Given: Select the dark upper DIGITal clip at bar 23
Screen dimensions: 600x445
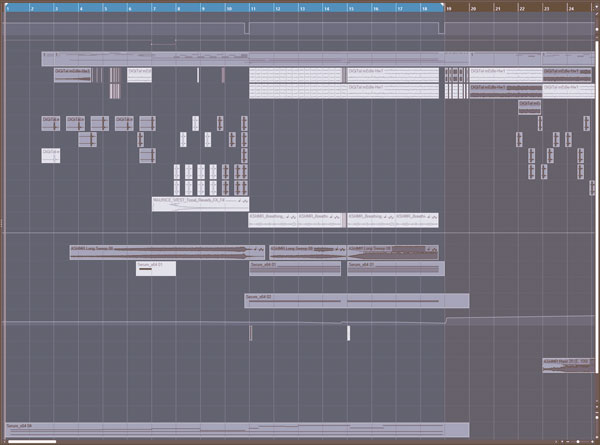Looking at the screenshot, I should click(x=567, y=75).
